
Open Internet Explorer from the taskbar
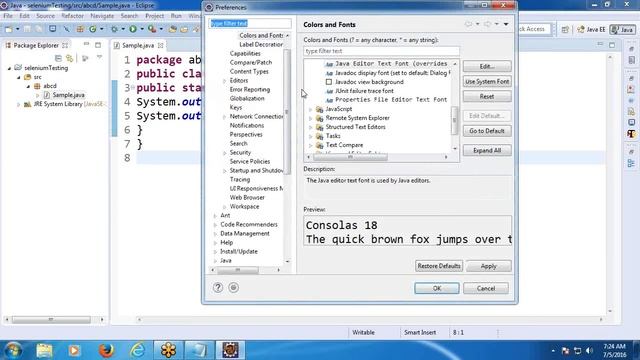137,350
